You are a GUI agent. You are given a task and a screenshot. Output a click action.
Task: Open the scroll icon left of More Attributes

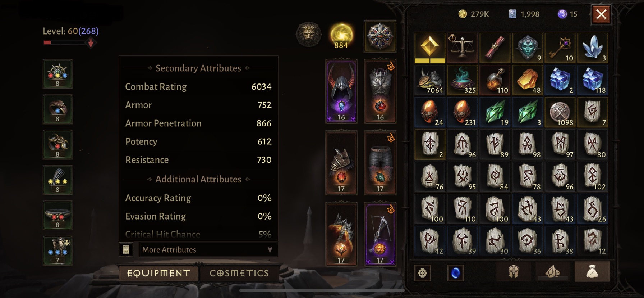click(x=126, y=249)
